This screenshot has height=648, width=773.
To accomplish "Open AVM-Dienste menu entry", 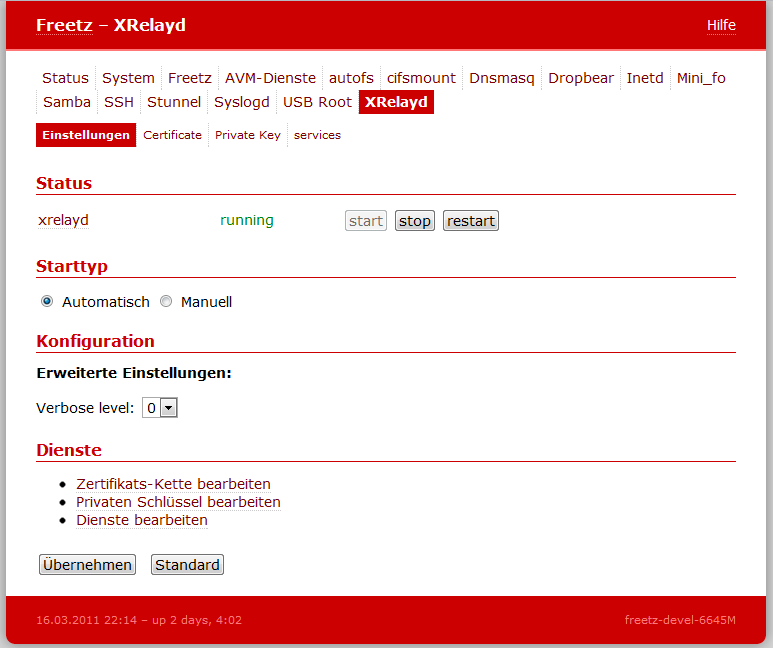I will [x=270, y=78].
